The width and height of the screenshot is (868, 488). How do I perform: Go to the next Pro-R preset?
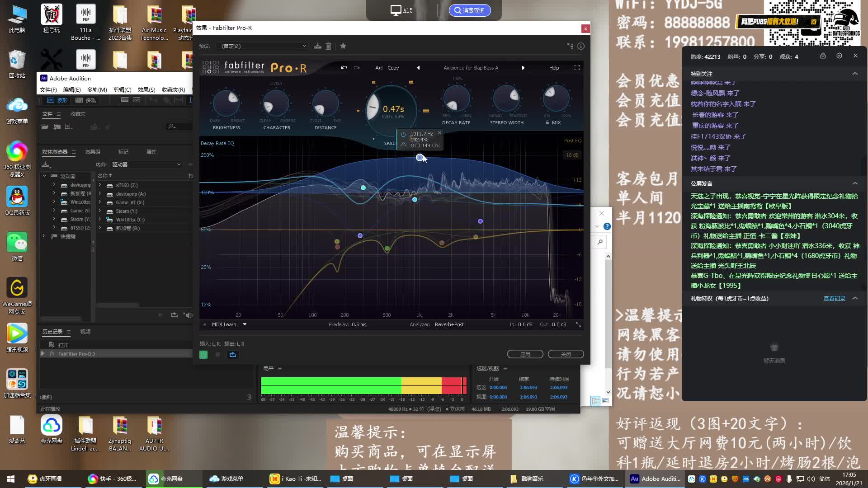[523, 68]
